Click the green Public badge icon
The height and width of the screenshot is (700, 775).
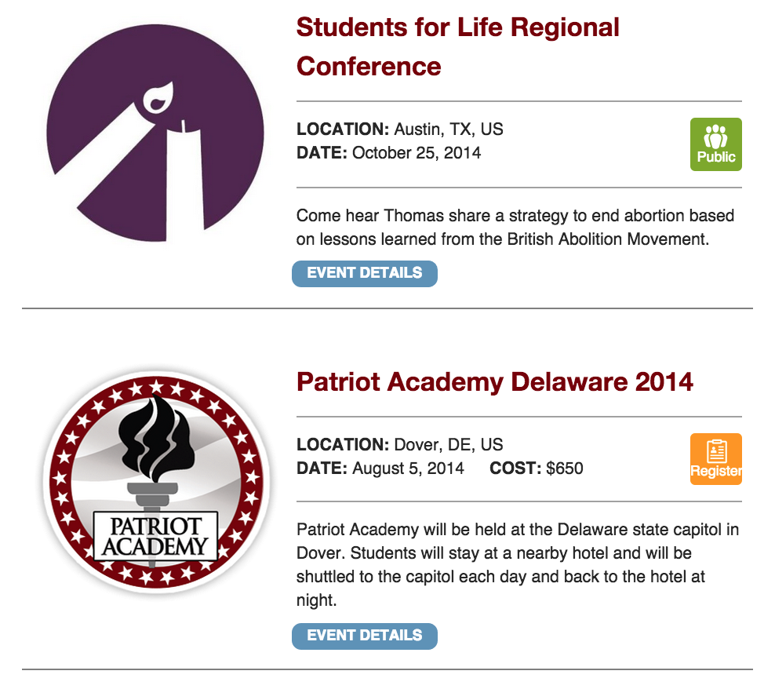click(715, 144)
